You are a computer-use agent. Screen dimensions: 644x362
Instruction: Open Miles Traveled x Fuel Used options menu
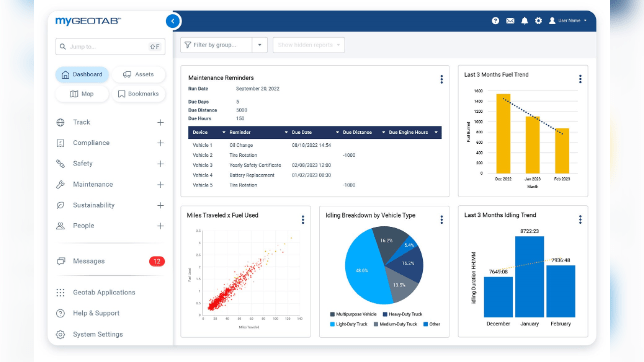tap(303, 220)
